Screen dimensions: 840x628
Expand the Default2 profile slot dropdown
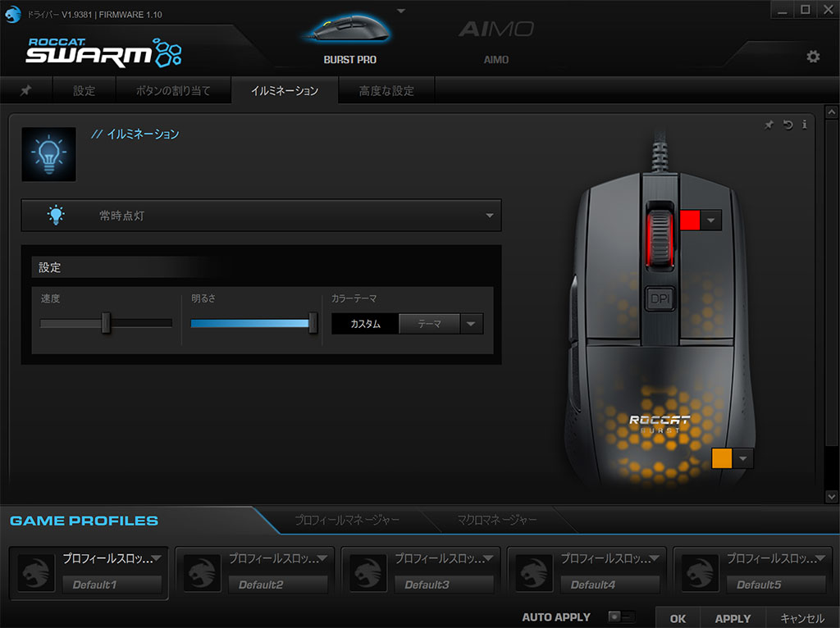[322, 558]
